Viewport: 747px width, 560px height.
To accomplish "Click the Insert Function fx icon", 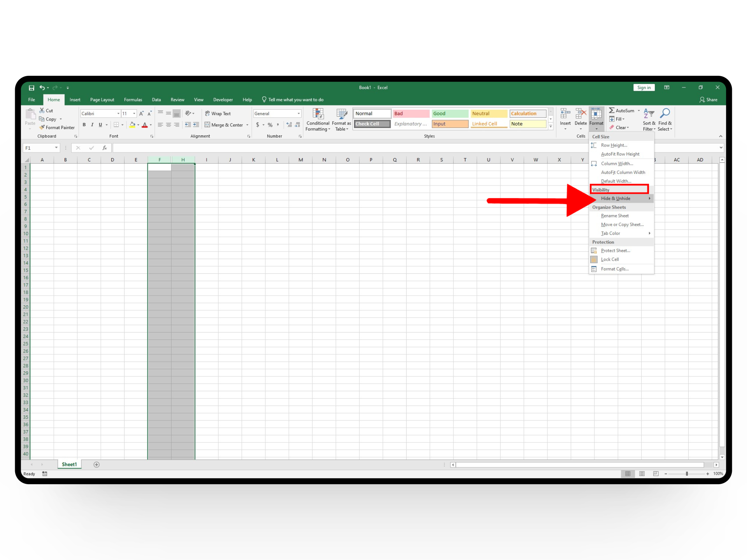I will click(104, 148).
